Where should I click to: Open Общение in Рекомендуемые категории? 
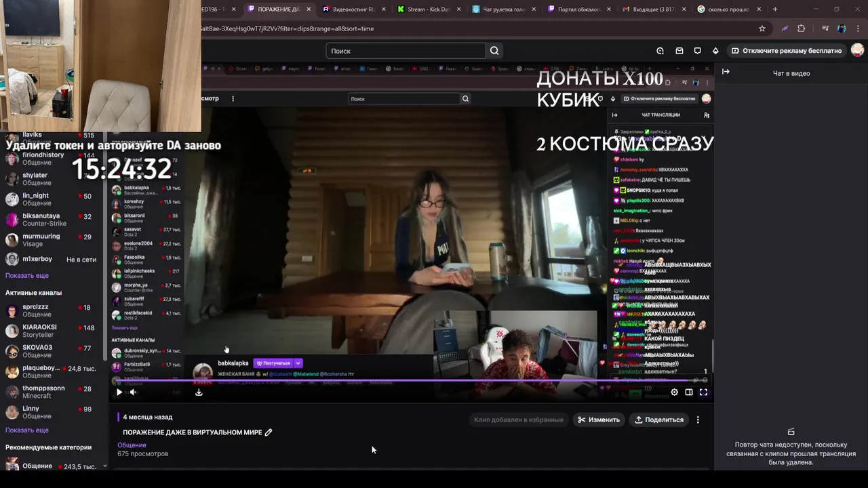click(x=51, y=466)
